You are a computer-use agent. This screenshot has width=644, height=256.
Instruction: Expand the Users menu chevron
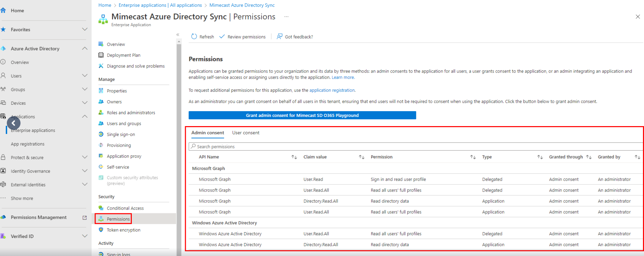click(85, 76)
